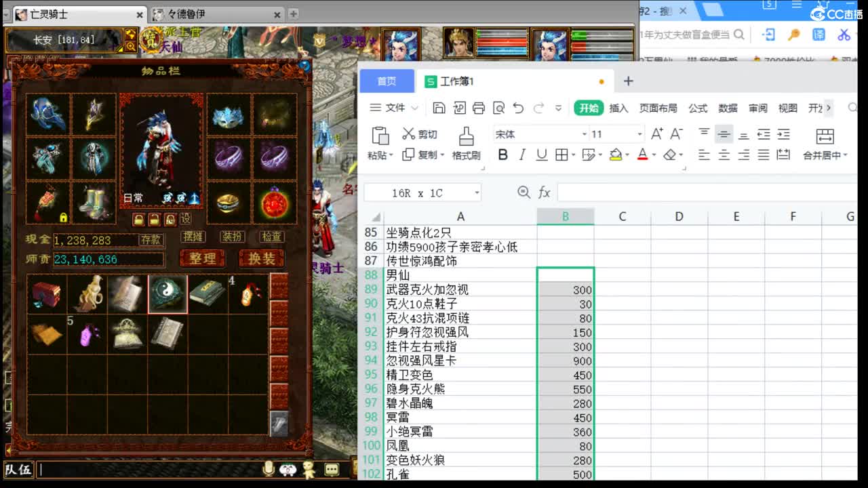Expand more ribbon tabs with chevron

[828, 108]
